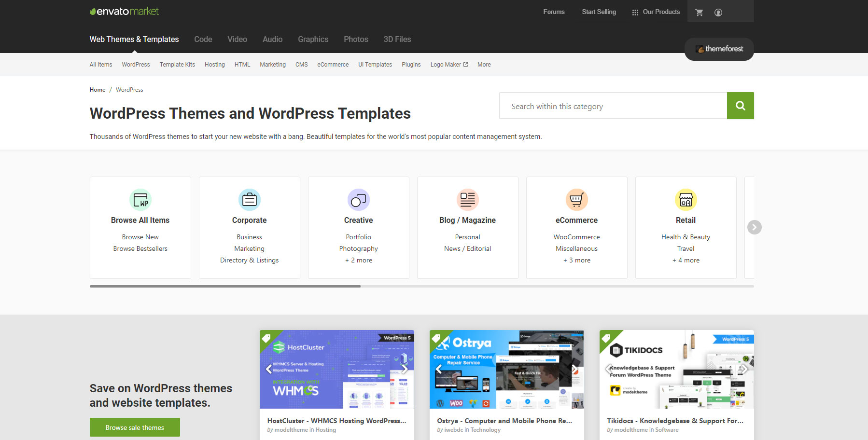This screenshot has height=440, width=868.
Task: Expand the More submenu in category bar
Action: coord(484,65)
